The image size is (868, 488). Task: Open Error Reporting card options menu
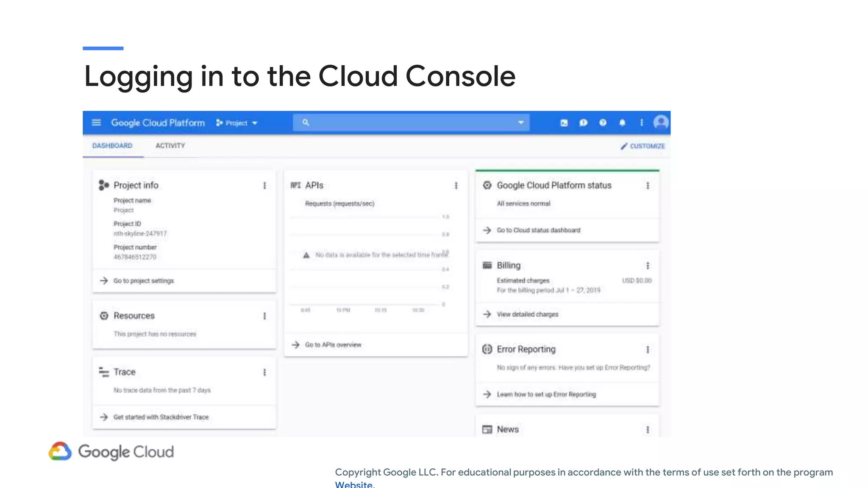(648, 349)
